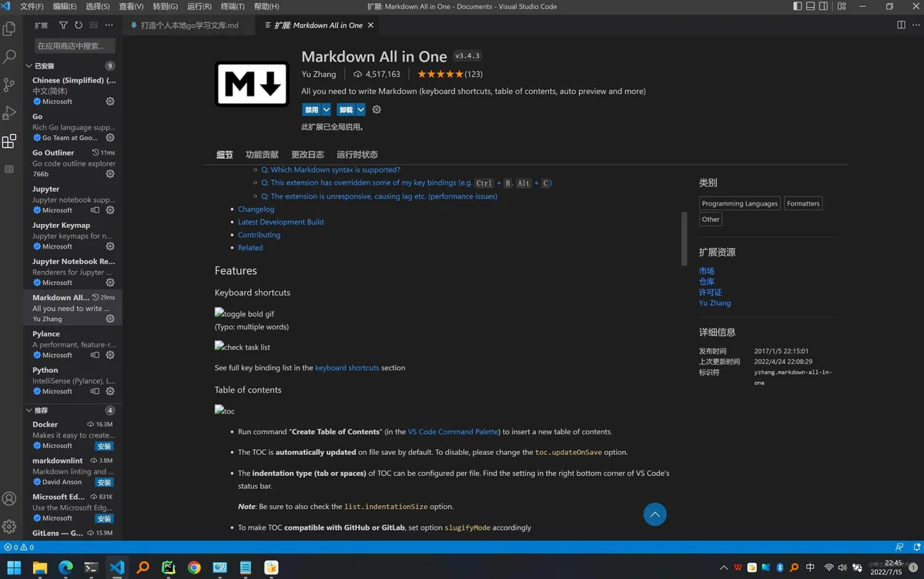Click the scroll-to-top round button
Viewport: 924px width, 579px height.
click(654, 514)
